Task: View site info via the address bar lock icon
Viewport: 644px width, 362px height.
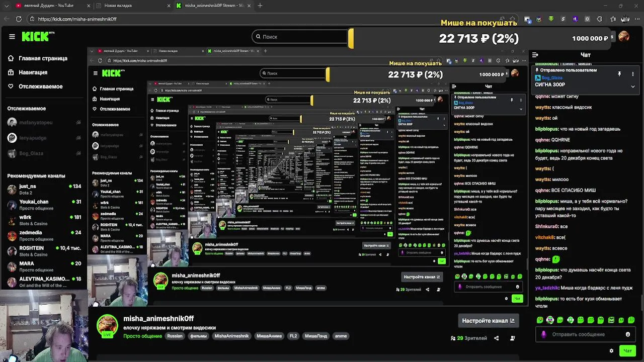Action: tap(32, 19)
